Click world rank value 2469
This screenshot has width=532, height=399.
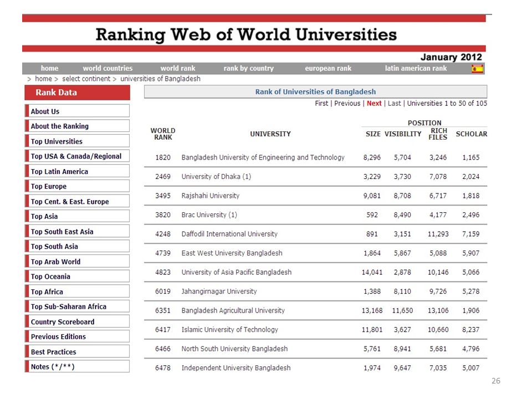click(163, 176)
